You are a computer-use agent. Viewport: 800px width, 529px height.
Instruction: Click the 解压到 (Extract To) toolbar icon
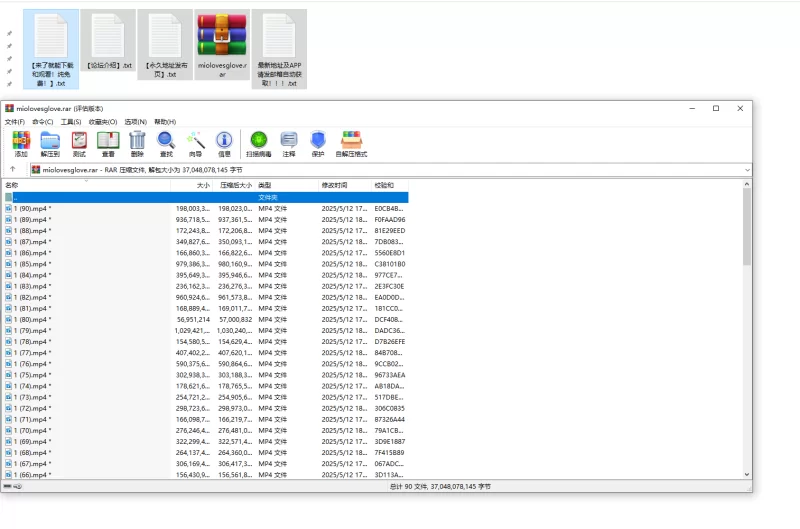(50, 142)
